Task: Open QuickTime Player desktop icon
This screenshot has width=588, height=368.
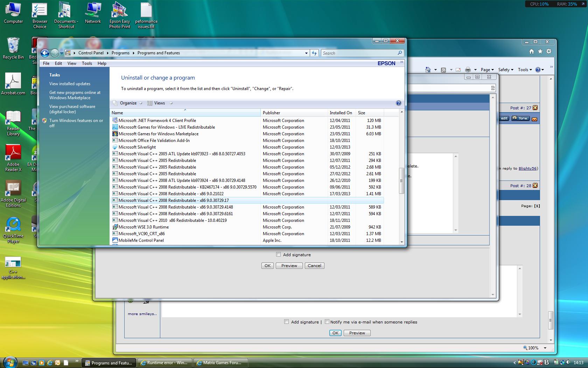Action: coord(13,230)
